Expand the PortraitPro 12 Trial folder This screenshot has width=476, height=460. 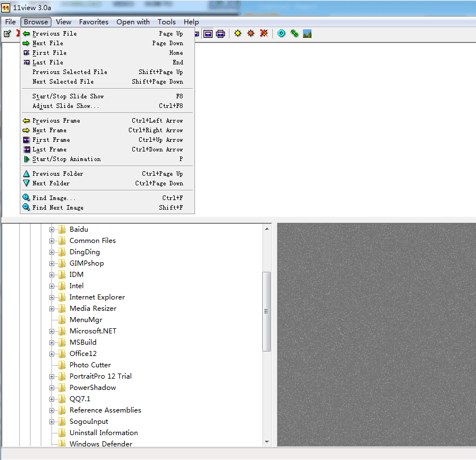pyautogui.click(x=52, y=376)
